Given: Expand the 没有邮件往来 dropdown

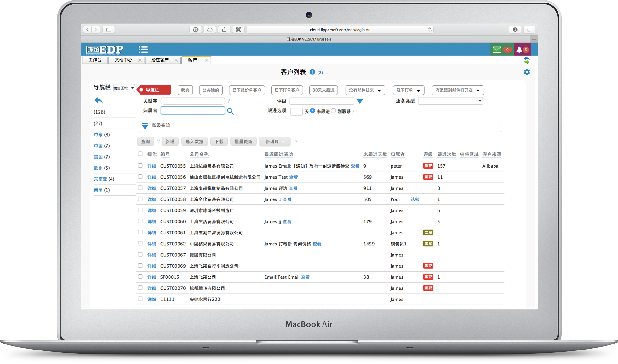Looking at the screenshot, I should tap(365, 90).
